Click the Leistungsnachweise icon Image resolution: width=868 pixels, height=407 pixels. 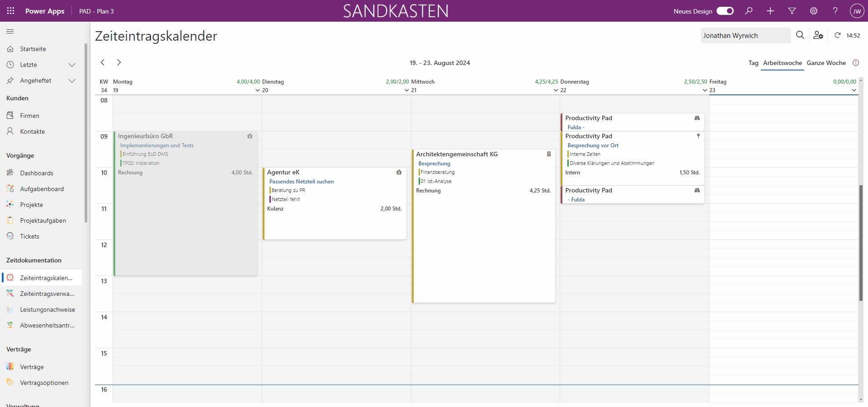(10, 309)
